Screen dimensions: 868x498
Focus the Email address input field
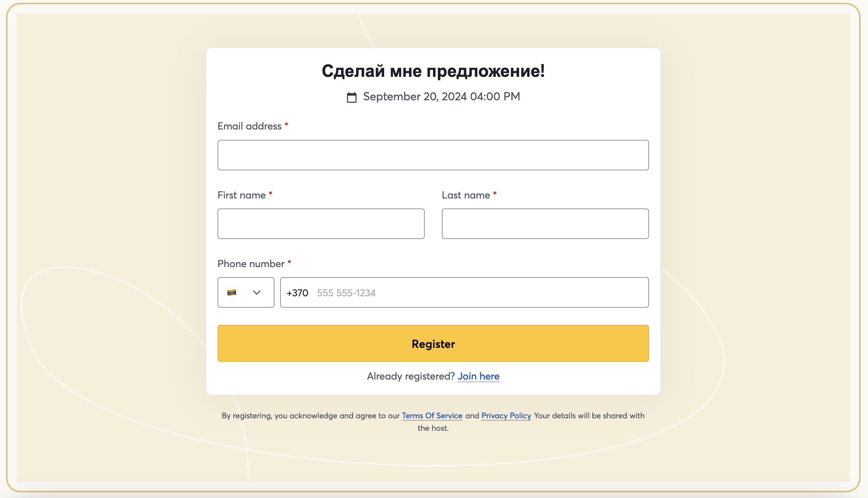click(x=433, y=155)
